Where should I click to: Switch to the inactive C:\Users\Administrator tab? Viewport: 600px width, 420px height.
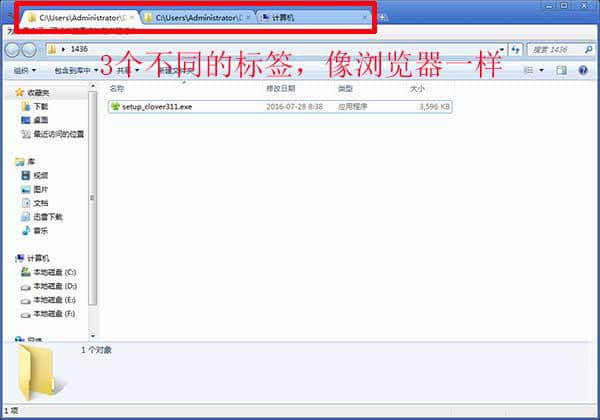pyautogui.click(x=198, y=18)
